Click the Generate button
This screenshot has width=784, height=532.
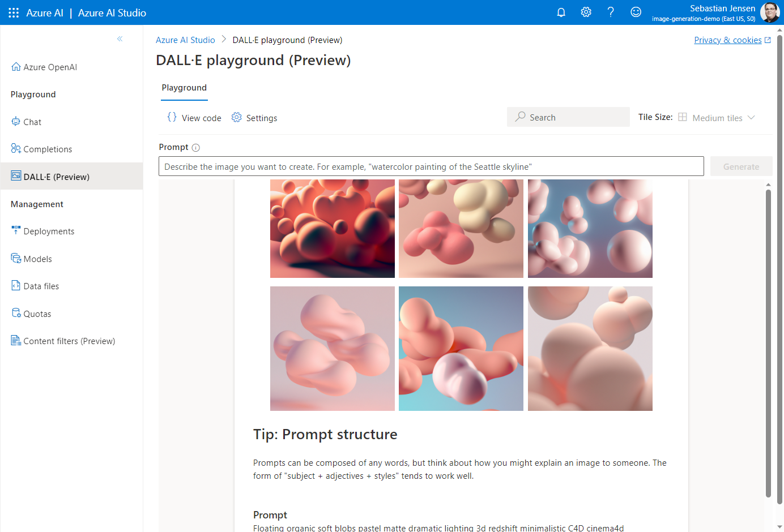pyautogui.click(x=741, y=167)
